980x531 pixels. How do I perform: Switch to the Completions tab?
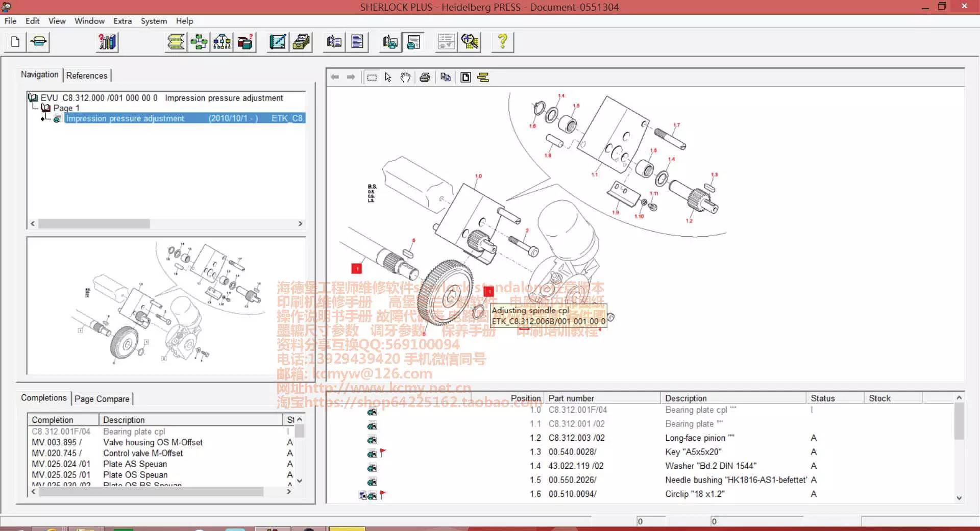pyautogui.click(x=44, y=398)
